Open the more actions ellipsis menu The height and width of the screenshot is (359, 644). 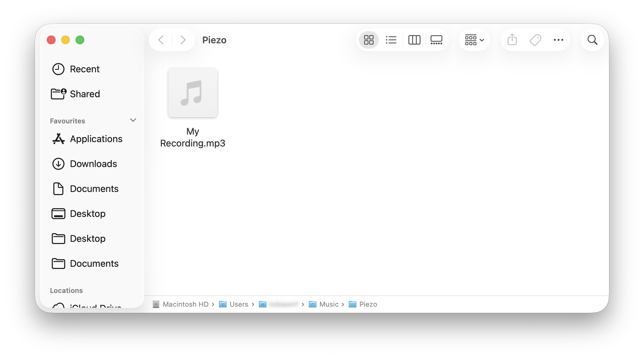point(559,40)
